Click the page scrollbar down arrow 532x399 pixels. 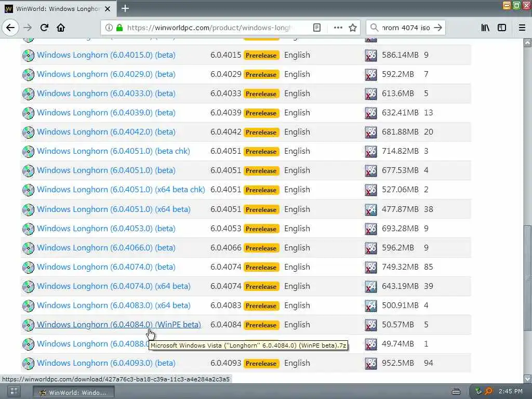(x=528, y=378)
